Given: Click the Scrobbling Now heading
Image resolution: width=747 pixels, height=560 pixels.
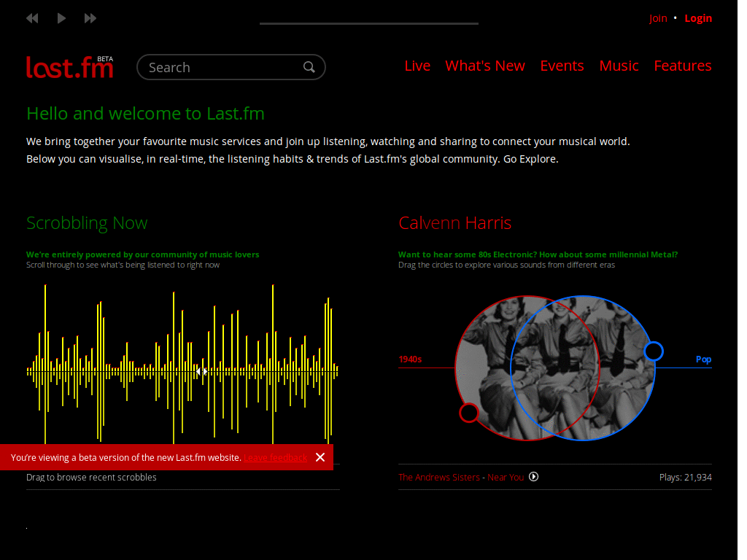Looking at the screenshot, I should pos(87,223).
